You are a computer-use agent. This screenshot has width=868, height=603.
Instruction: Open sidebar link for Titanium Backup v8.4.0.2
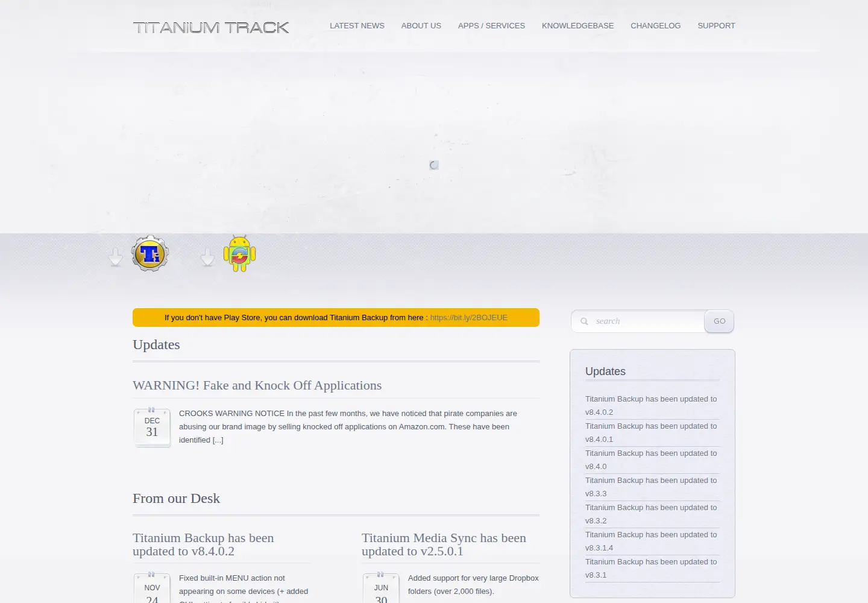pos(652,406)
